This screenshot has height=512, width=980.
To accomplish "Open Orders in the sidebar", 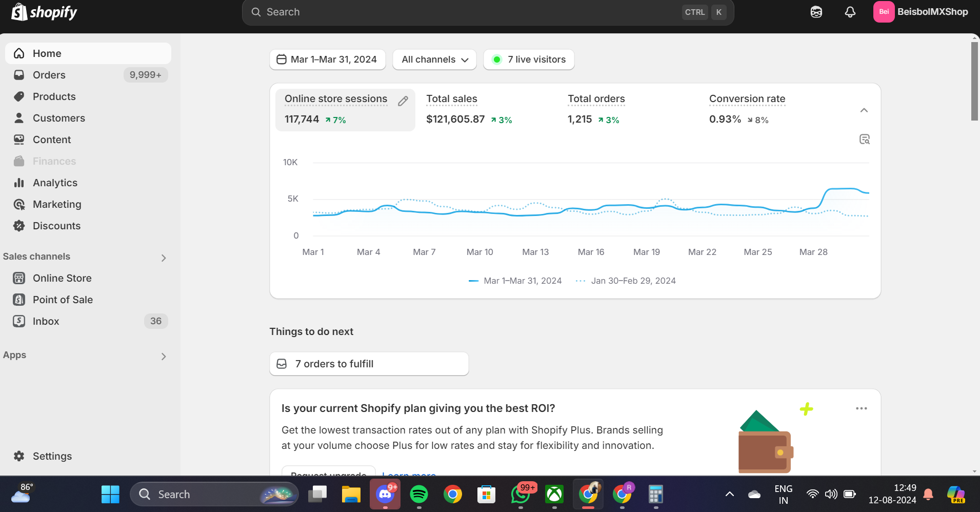I will click(88, 75).
